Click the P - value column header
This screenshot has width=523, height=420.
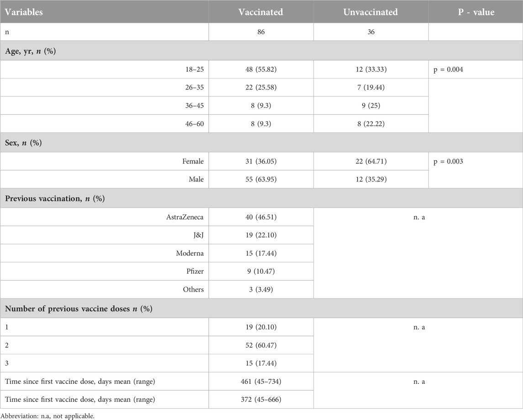click(x=476, y=12)
